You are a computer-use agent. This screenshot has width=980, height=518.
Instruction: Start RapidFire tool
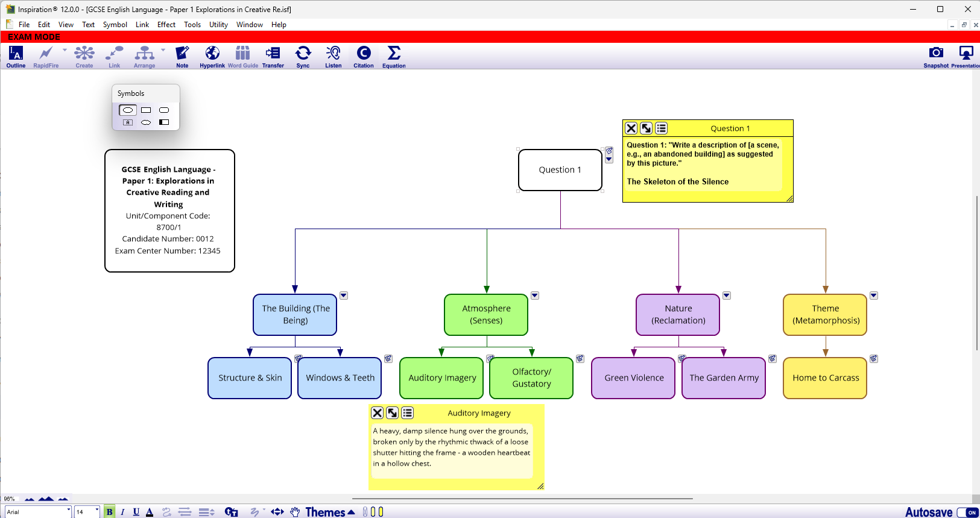(x=46, y=57)
